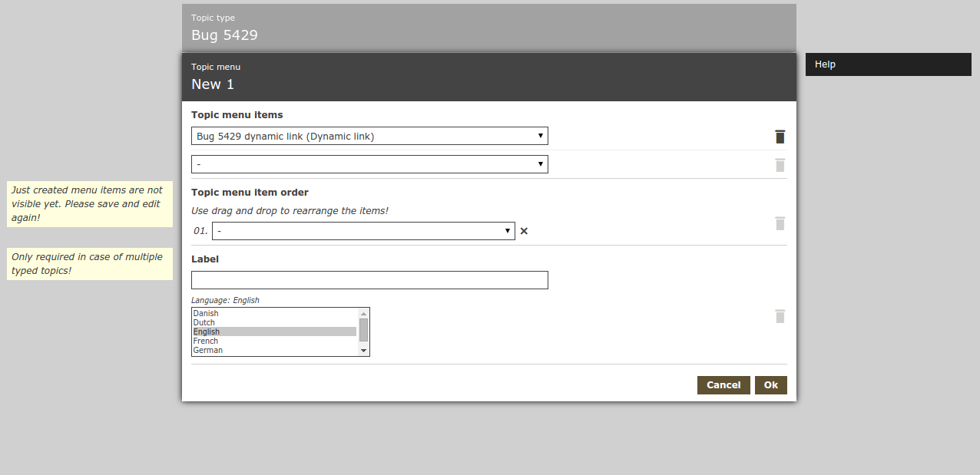Click the Topic type Bug 5429 header
This screenshot has height=475, width=980.
[488, 28]
